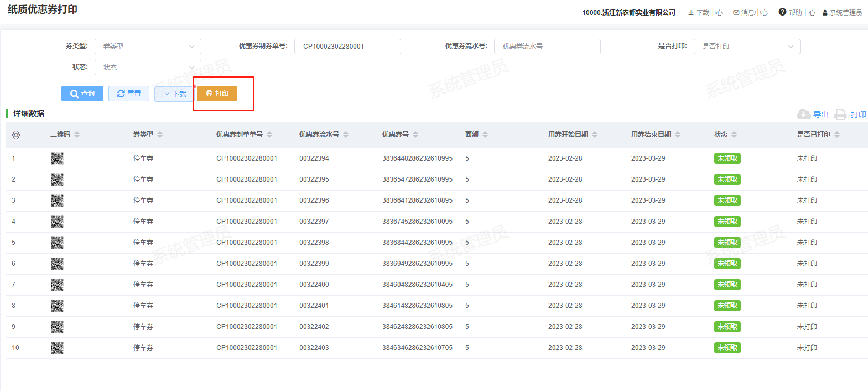This screenshot has height=391, width=868.
Task: Click the QR code in row 9
Action: (57, 327)
